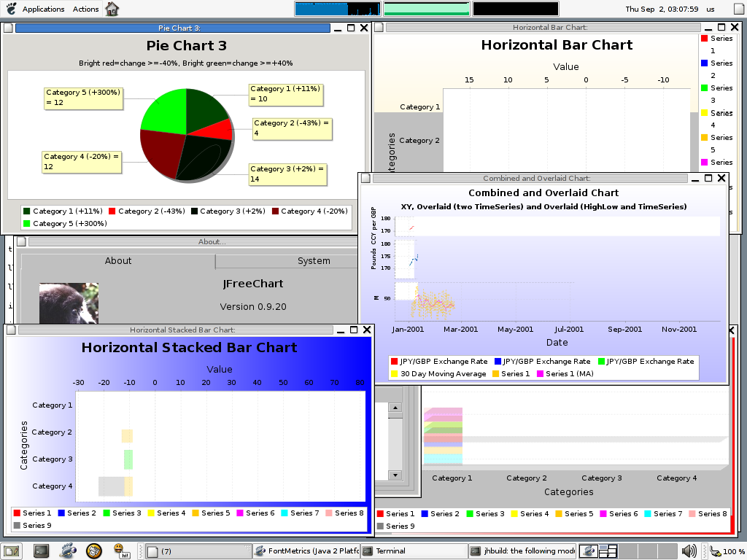Click the 'us' keyboard layout indicator
Screen dimensions: 747x560
coord(711,9)
